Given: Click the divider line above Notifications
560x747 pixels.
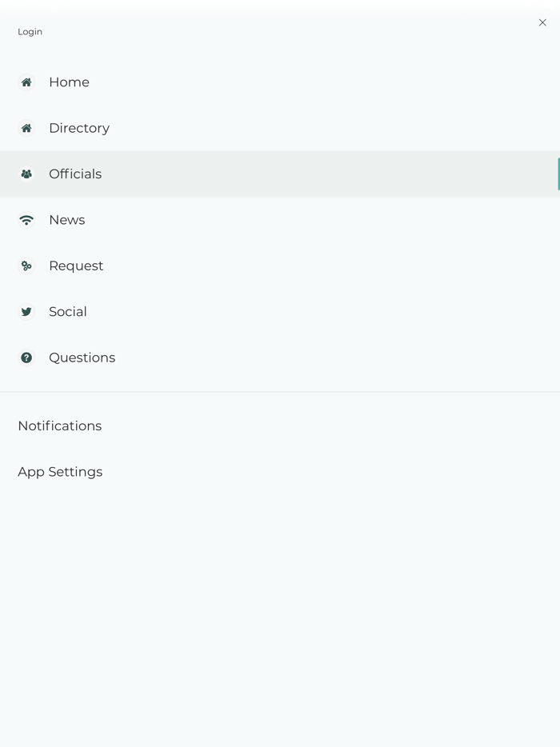Looking at the screenshot, I should click(x=280, y=392).
